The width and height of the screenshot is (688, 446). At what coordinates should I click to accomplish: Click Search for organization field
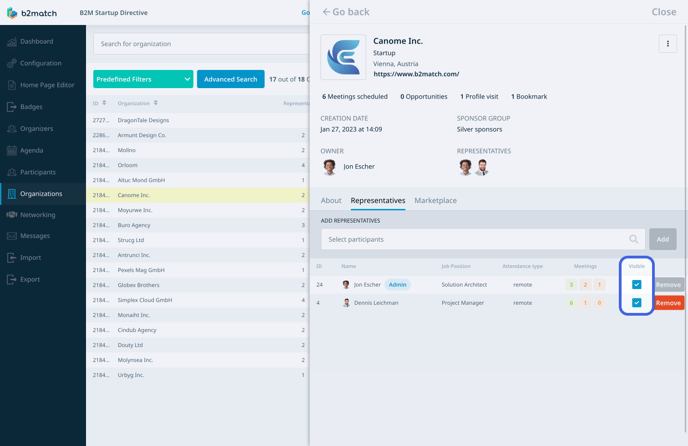click(201, 44)
